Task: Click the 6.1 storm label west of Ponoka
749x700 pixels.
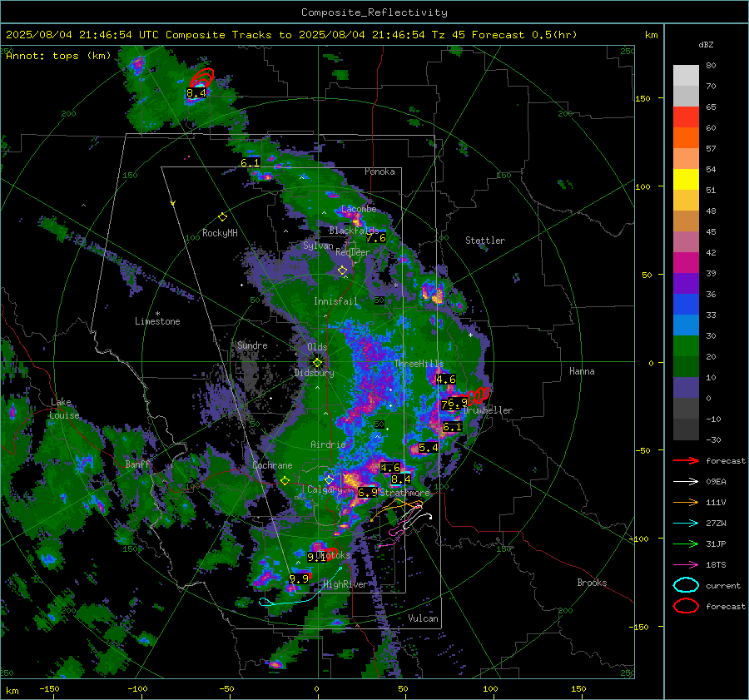Action: pos(250,162)
